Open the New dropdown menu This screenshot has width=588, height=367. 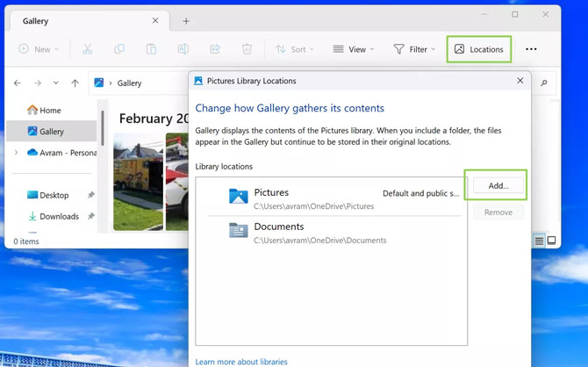pyautogui.click(x=39, y=49)
